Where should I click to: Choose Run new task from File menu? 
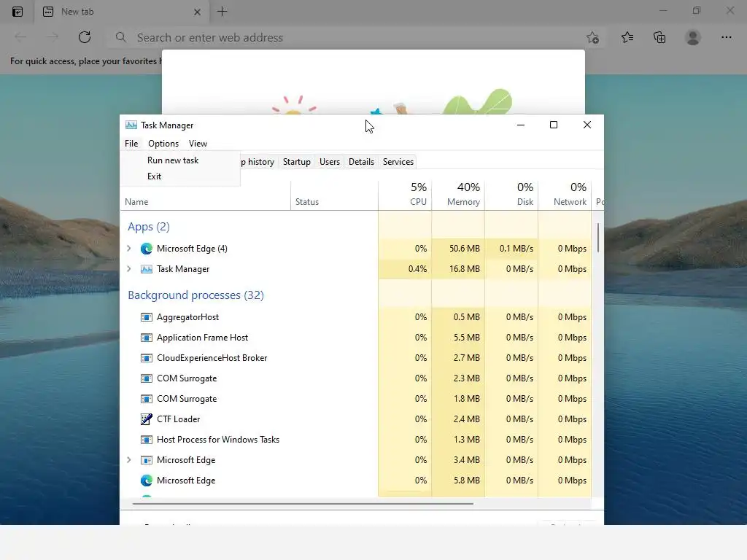tap(180, 160)
